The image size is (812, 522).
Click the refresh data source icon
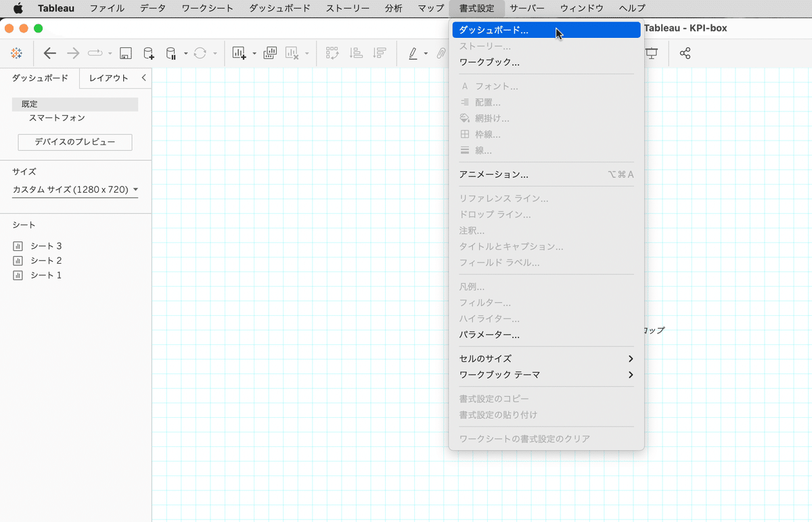pos(200,53)
